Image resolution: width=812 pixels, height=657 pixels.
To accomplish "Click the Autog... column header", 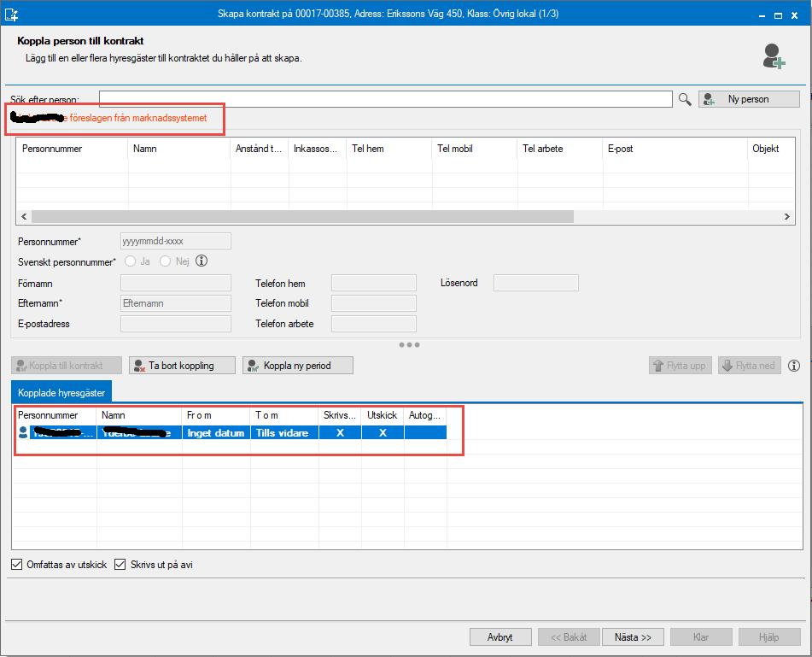I will 425,415.
